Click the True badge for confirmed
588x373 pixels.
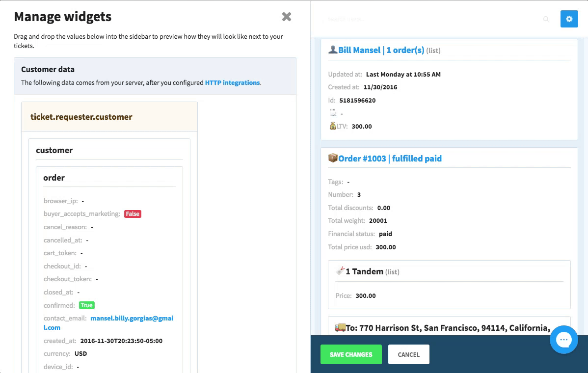coord(86,305)
